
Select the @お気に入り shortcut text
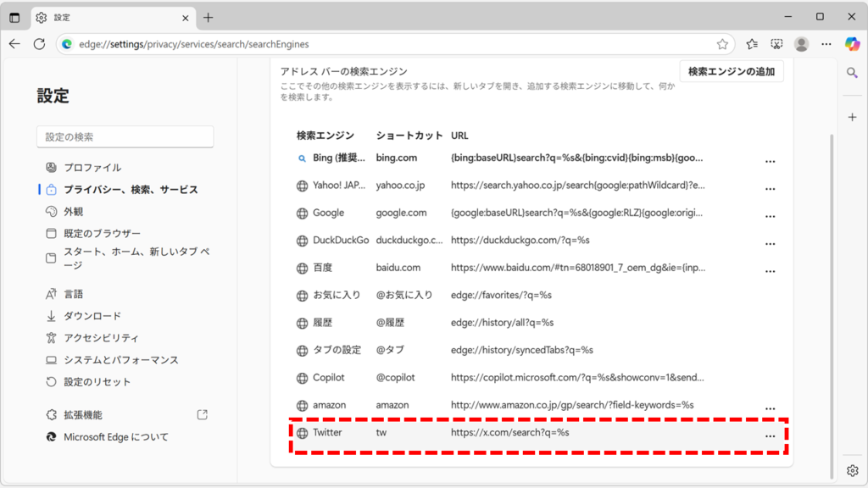404,295
